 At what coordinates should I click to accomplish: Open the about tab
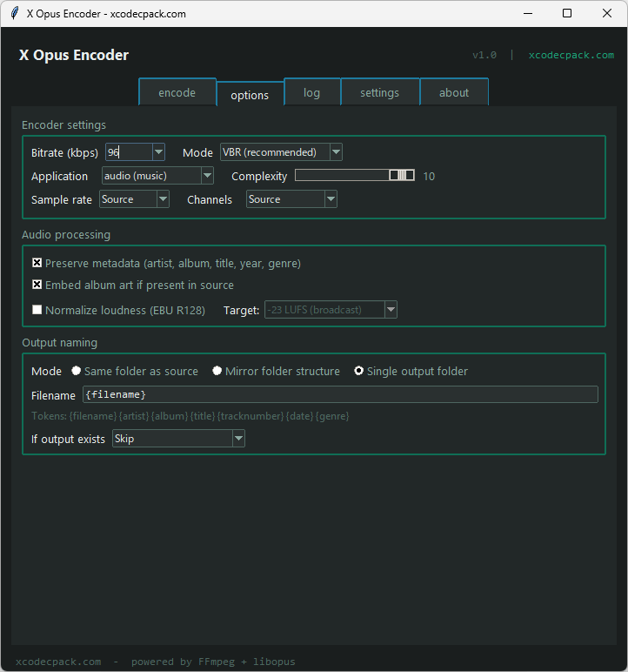(x=453, y=93)
